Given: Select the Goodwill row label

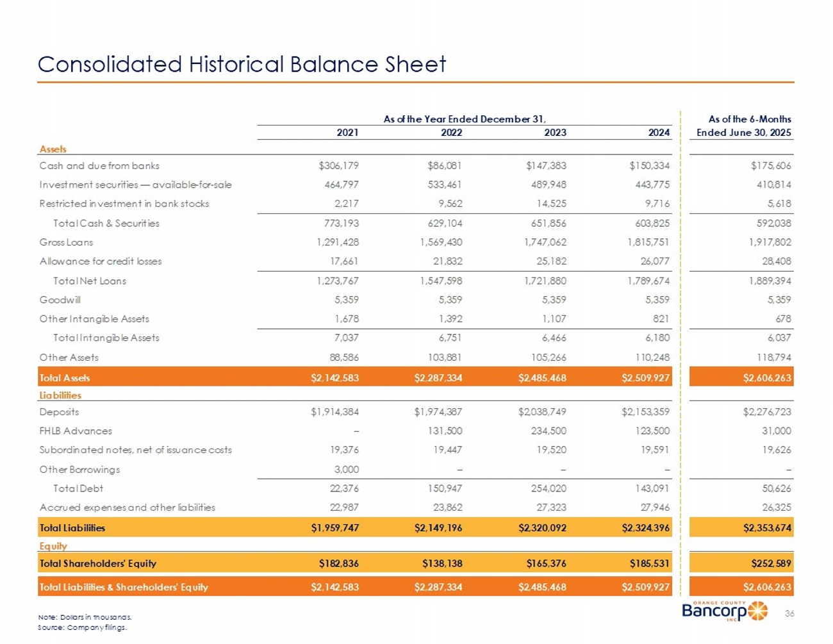Looking at the screenshot, I should [60, 300].
